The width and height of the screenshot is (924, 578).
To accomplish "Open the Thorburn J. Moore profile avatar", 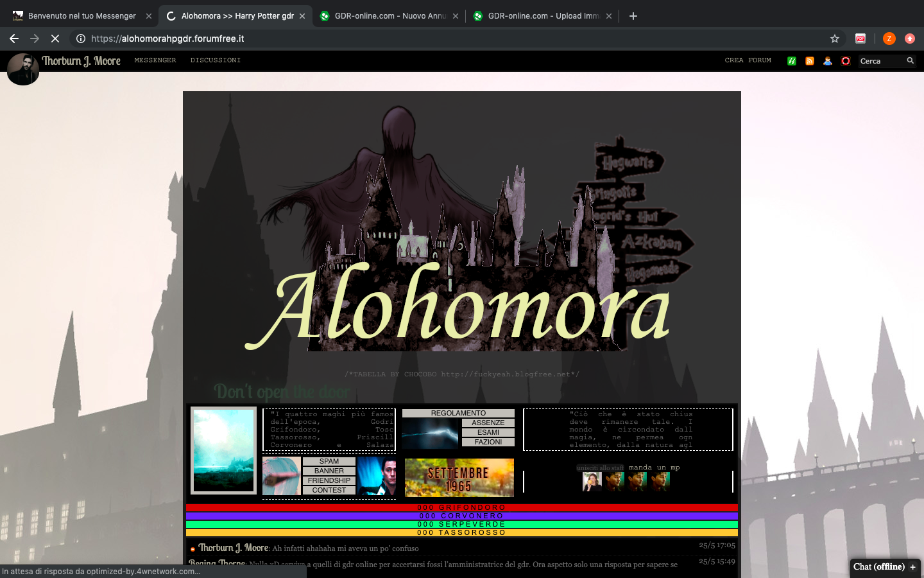I will [x=23, y=69].
